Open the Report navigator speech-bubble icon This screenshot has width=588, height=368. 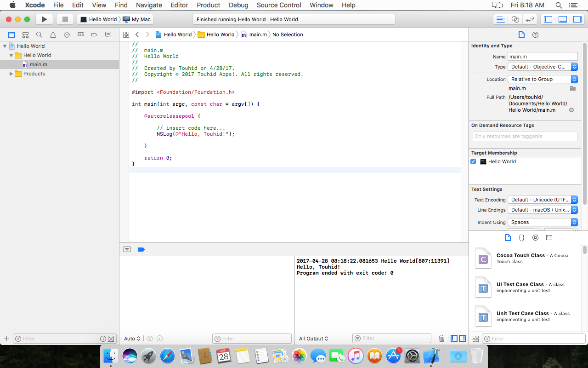coord(108,34)
